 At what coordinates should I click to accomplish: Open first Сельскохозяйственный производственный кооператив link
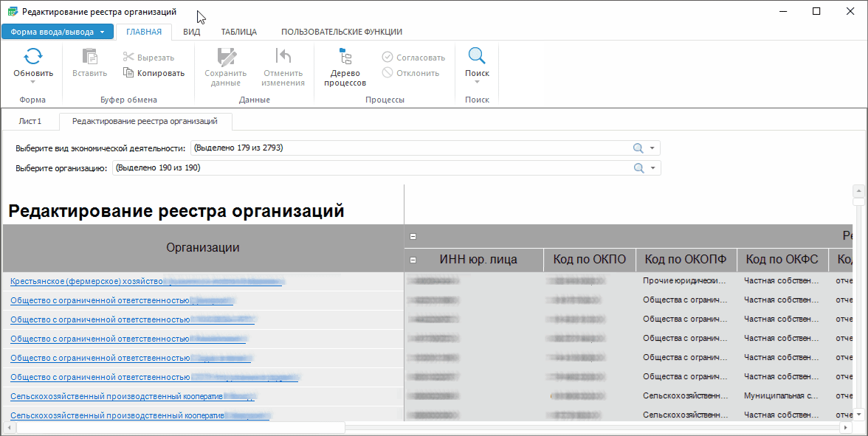click(117, 396)
